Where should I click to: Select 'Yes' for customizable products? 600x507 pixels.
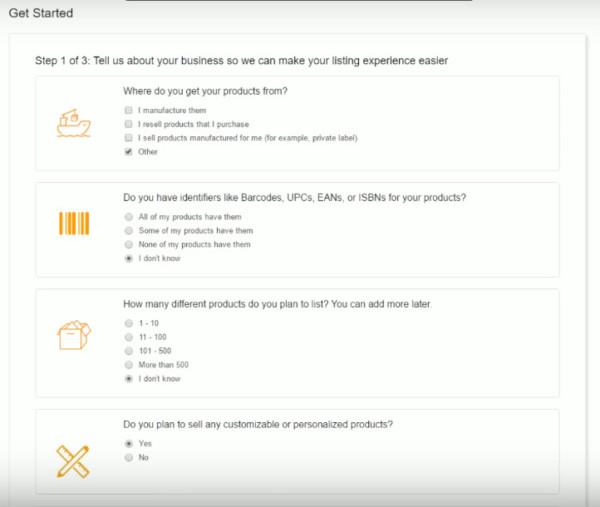[x=129, y=444]
